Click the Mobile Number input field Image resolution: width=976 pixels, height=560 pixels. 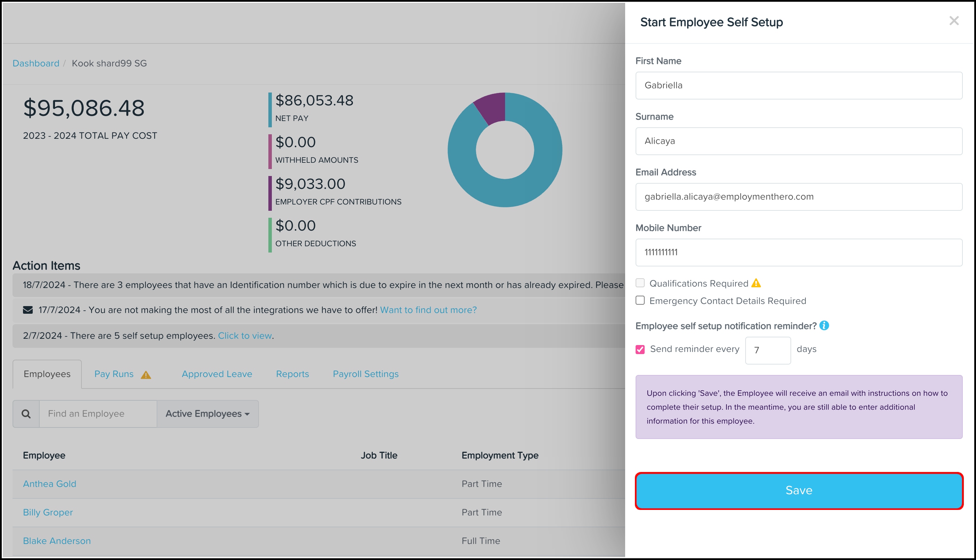[x=798, y=252]
